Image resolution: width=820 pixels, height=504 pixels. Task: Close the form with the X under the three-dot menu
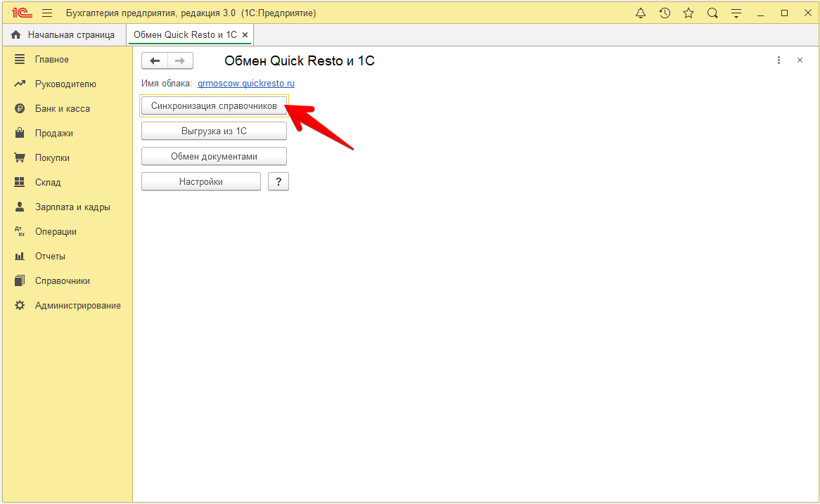click(800, 60)
